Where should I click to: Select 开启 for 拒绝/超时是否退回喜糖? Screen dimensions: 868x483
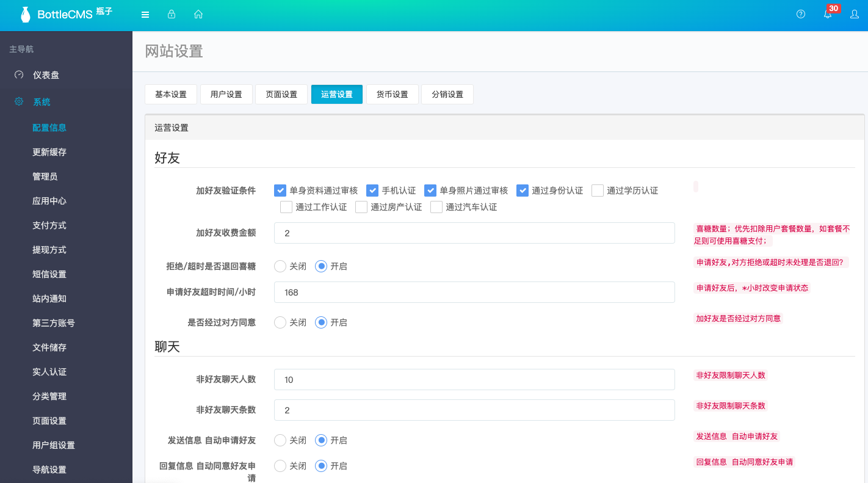point(321,266)
